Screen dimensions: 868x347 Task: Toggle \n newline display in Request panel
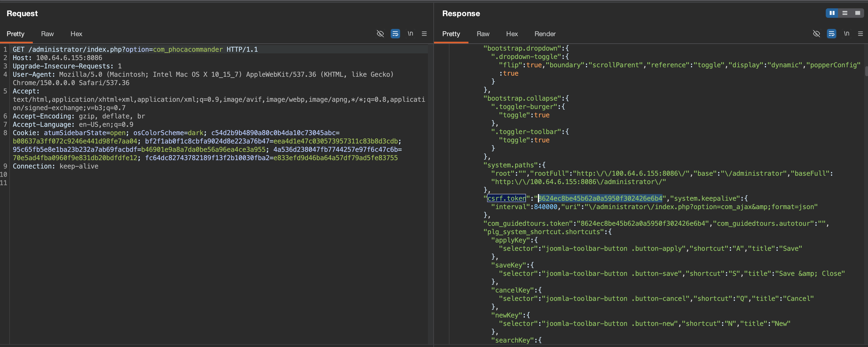tap(410, 33)
